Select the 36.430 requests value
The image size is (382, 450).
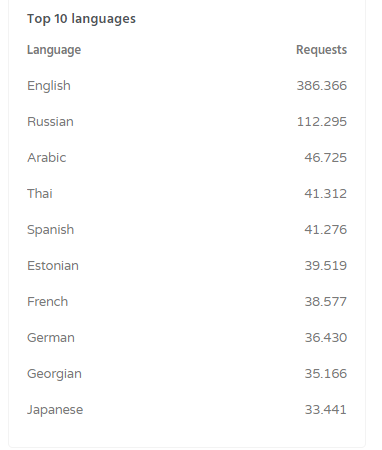(325, 338)
